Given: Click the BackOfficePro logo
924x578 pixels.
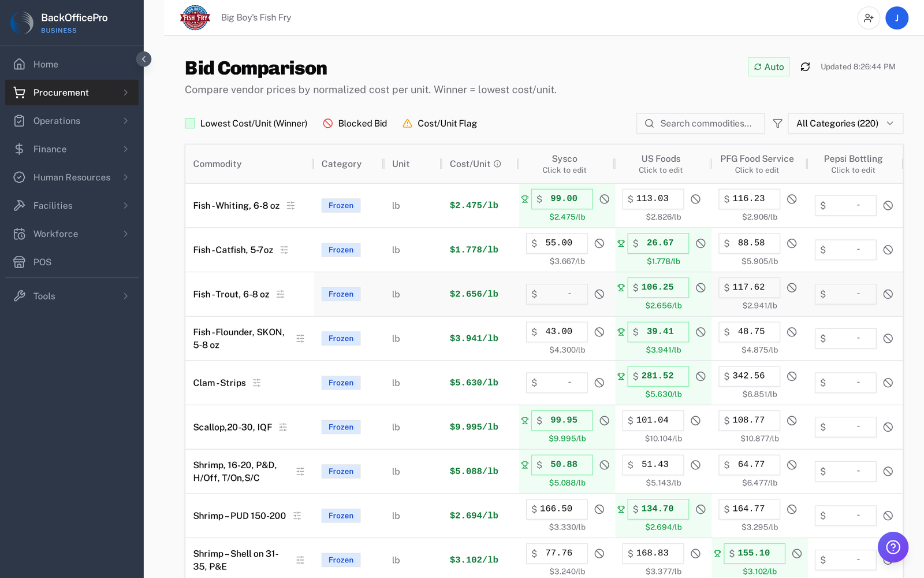Looking at the screenshot, I should point(22,23).
